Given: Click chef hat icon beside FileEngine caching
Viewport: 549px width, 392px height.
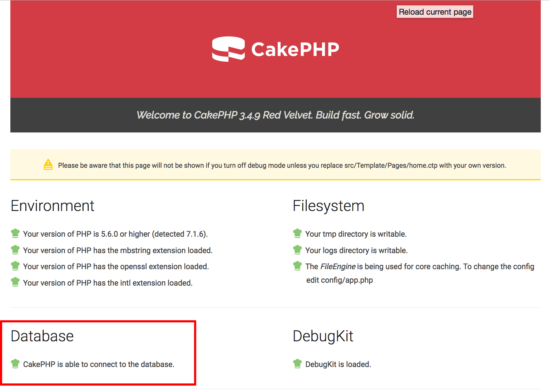Looking at the screenshot, I should click(x=297, y=266).
